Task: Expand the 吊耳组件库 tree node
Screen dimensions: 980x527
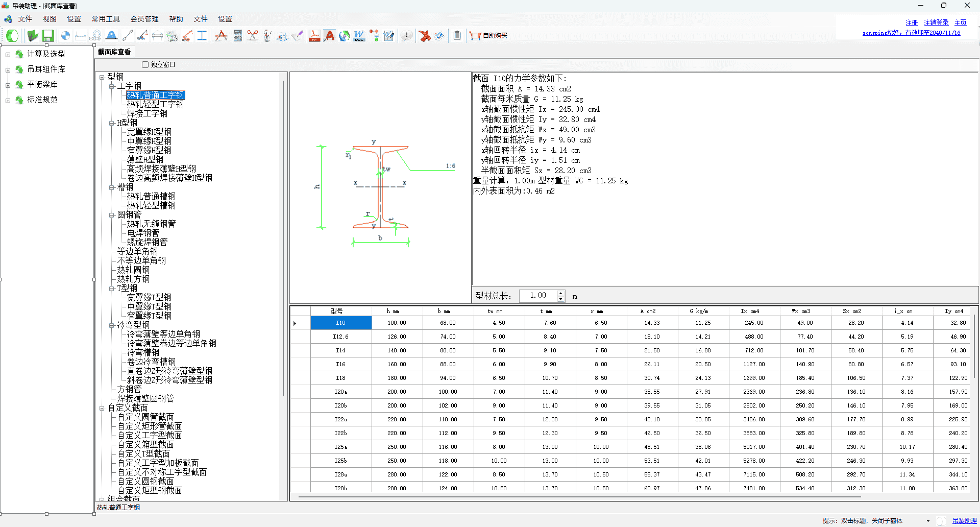Action: [8, 69]
